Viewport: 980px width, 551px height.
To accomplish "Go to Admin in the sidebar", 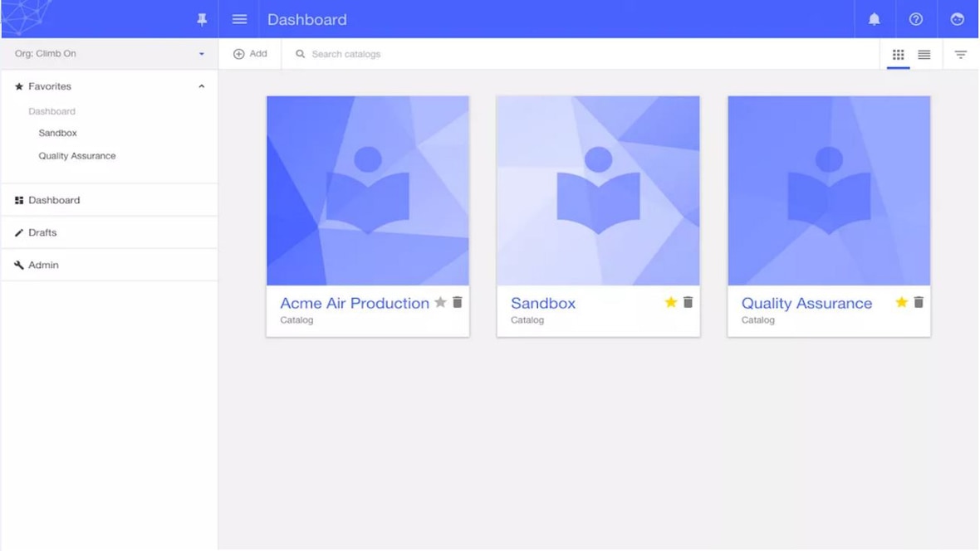I will tap(43, 266).
